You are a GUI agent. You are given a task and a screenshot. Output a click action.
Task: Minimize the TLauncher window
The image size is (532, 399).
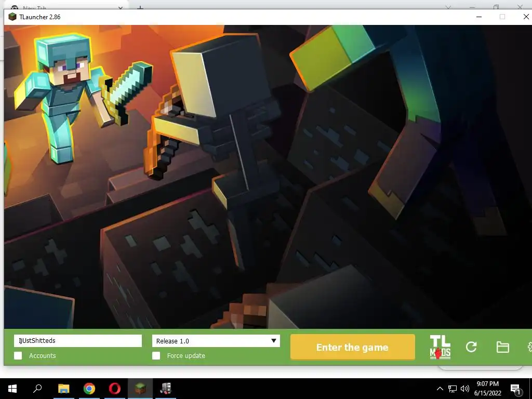click(479, 17)
